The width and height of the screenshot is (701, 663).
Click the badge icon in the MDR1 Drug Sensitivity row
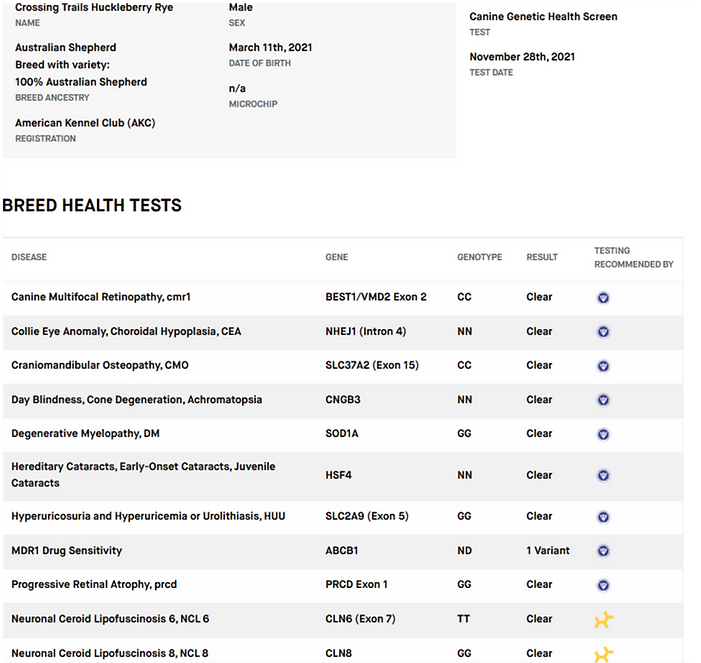click(603, 551)
